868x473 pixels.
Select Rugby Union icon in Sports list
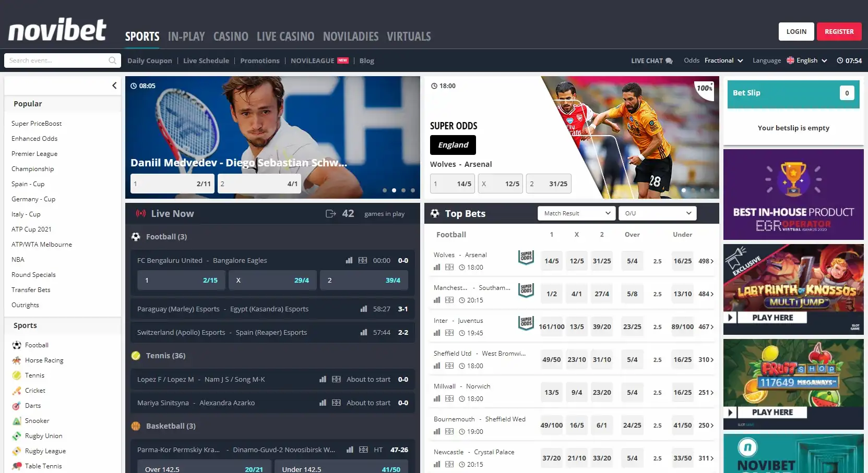pos(17,436)
